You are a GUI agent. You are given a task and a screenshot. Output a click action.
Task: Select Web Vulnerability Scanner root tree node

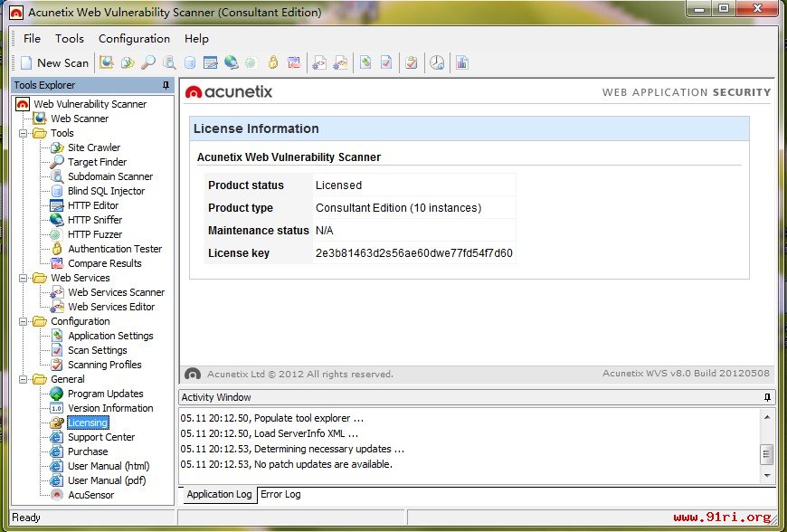90,104
